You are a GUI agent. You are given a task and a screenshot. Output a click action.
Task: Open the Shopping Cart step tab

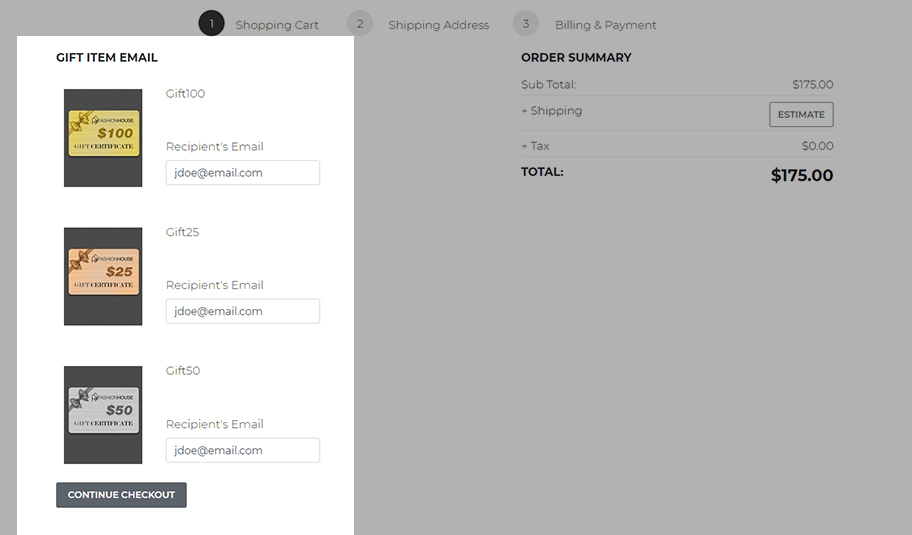[x=277, y=25]
